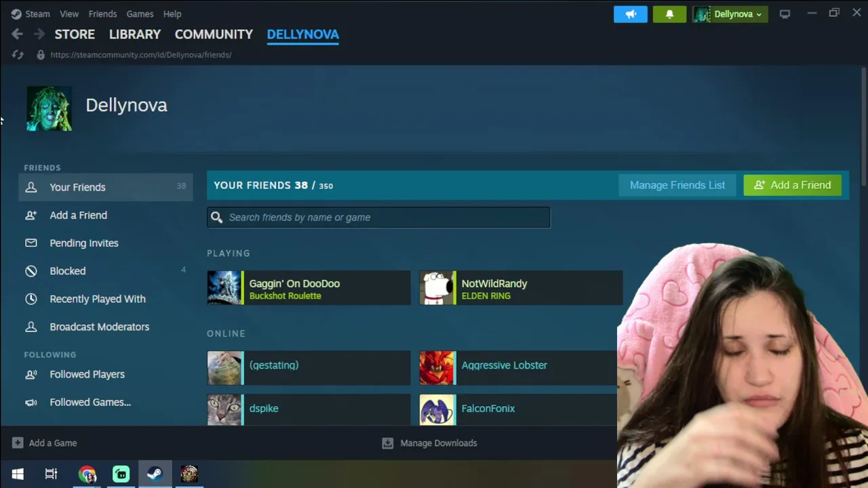Image resolution: width=868 pixels, height=488 pixels.
Task: View Followed Players list
Action: 106,374
